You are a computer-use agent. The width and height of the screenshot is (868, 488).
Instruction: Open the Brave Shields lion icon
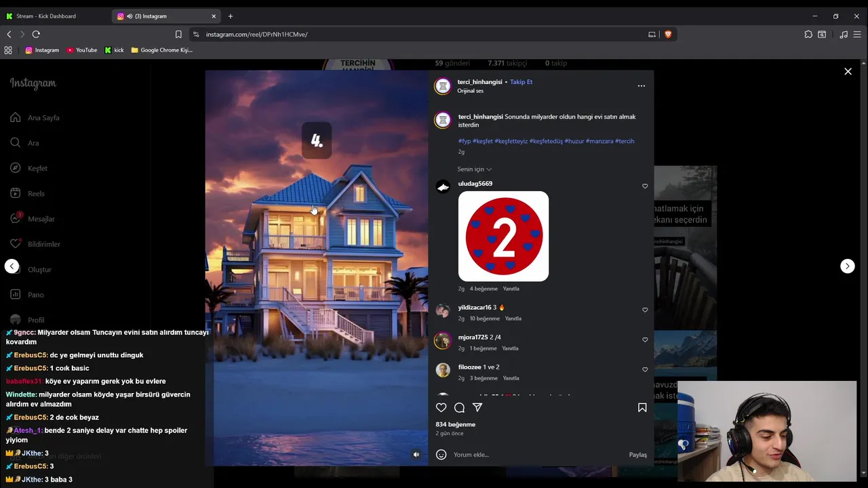pyautogui.click(x=668, y=35)
